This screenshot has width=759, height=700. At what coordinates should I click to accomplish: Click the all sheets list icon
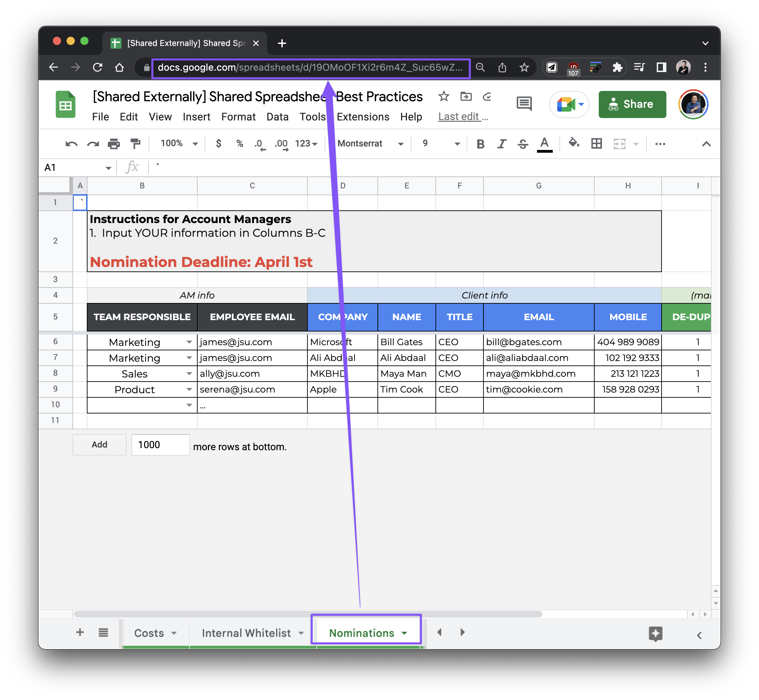[103, 633]
